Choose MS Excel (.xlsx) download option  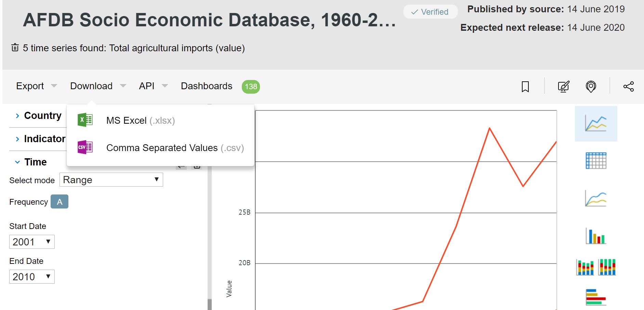click(140, 121)
